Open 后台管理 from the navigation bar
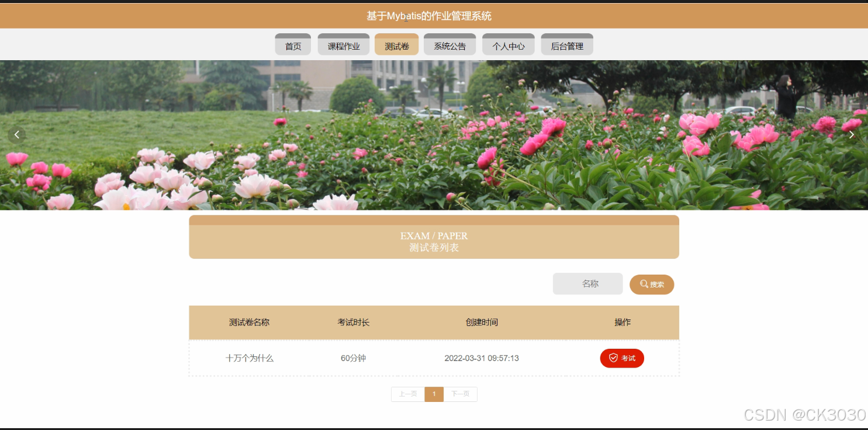Image resolution: width=868 pixels, height=430 pixels. click(x=566, y=44)
